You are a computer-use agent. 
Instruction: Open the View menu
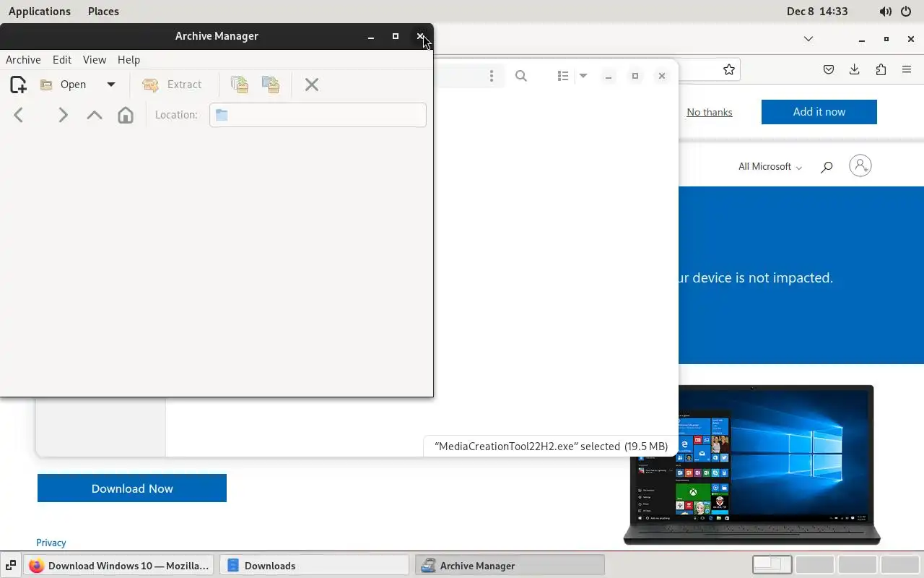[95, 60]
